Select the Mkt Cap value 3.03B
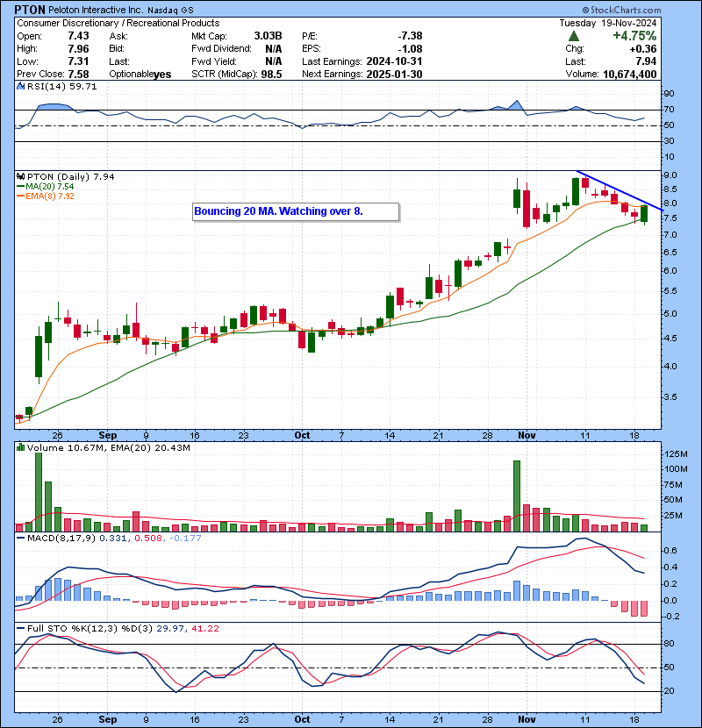 click(x=268, y=36)
